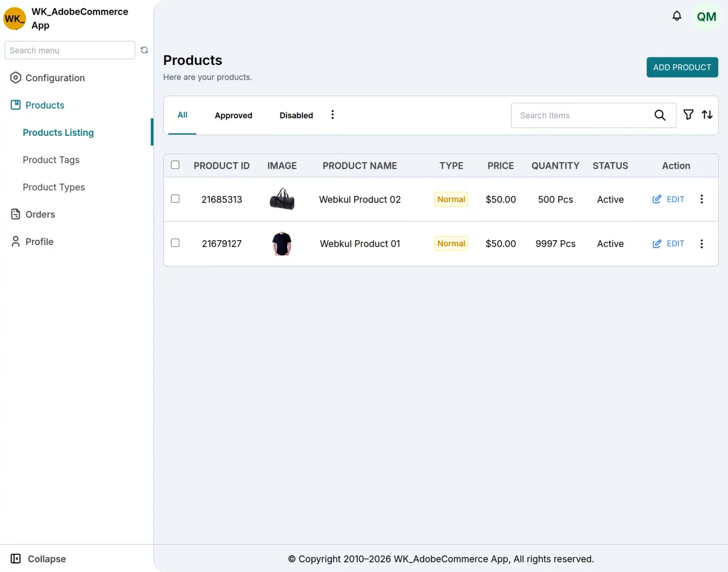Open the filter funnel icon

coord(688,115)
